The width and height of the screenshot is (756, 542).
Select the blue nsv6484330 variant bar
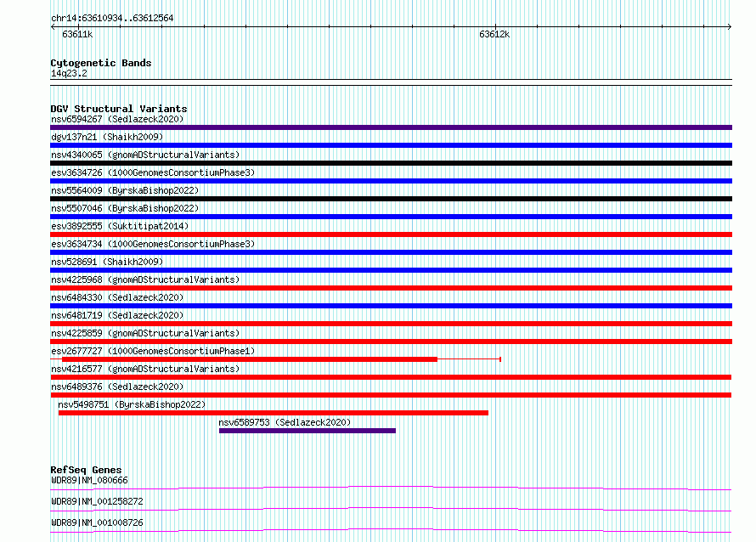pos(391,306)
